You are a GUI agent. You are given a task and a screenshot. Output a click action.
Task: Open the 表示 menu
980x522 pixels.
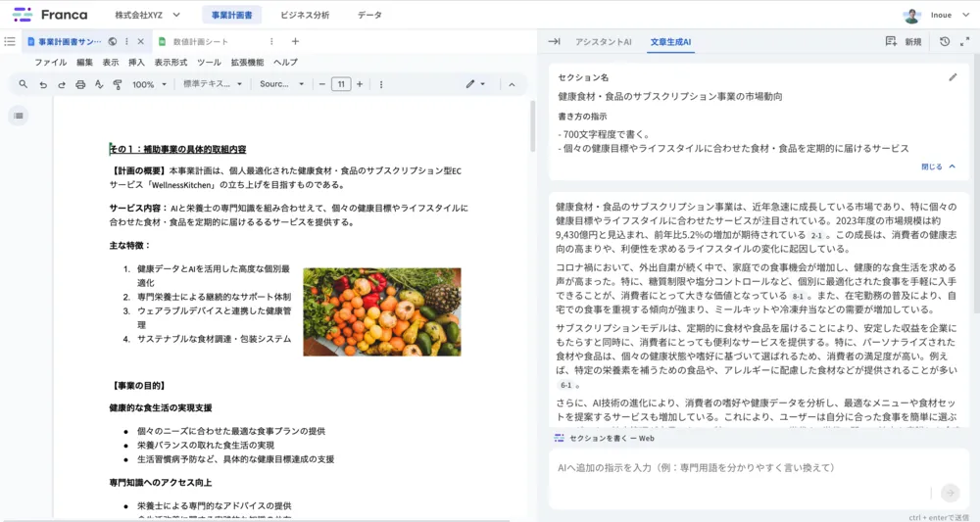tap(111, 63)
